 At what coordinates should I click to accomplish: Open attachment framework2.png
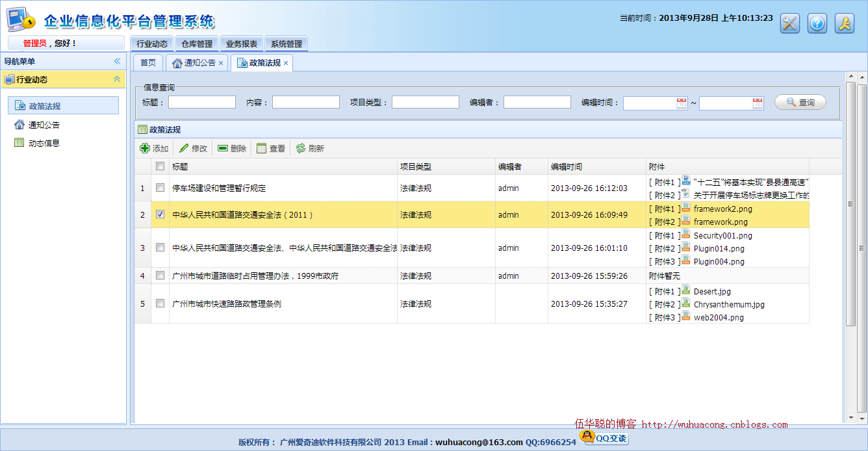point(723,209)
